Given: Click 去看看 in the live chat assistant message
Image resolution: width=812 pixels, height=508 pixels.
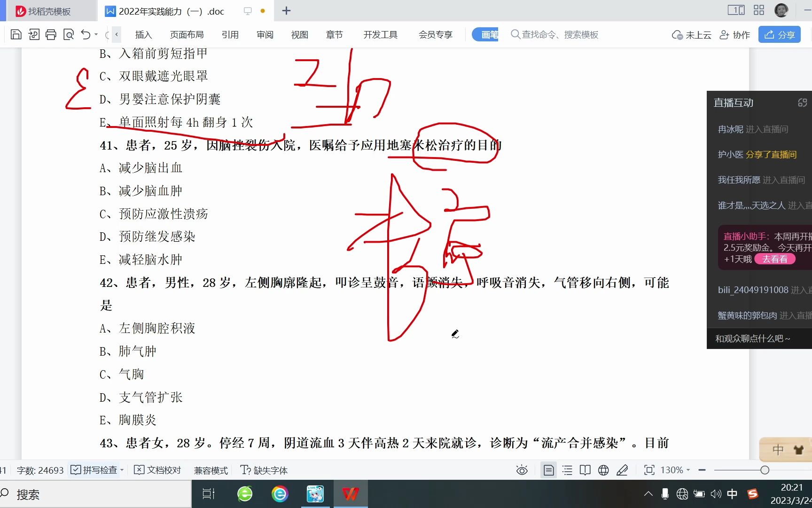Looking at the screenshot, I should 775,259.
